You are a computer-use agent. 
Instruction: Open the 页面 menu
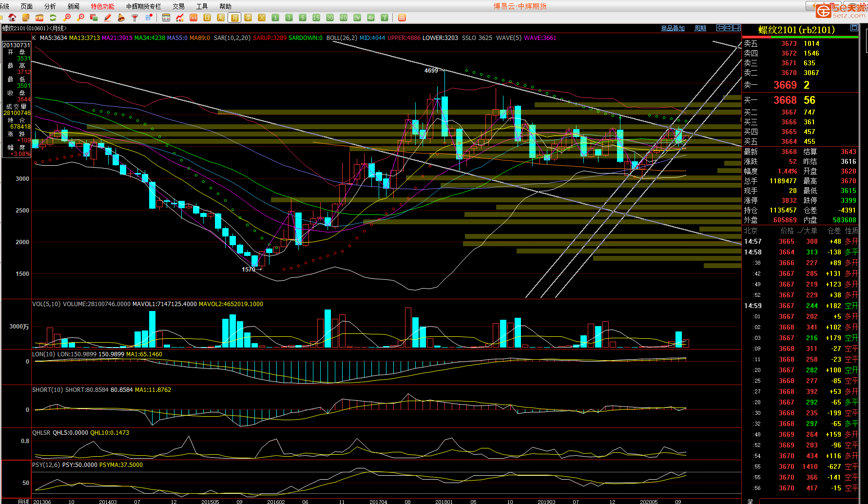click(26, 6)
